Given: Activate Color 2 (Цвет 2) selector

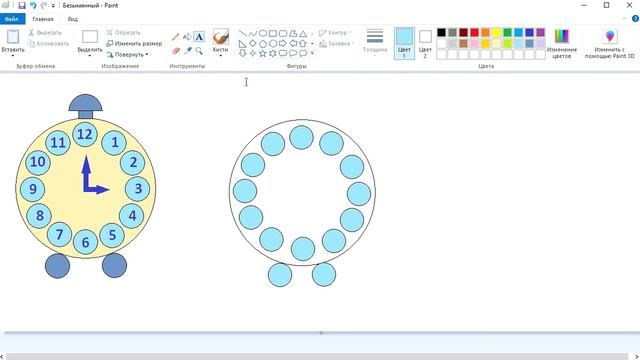Looking at the screenshot, I should (x=425, y=43).
